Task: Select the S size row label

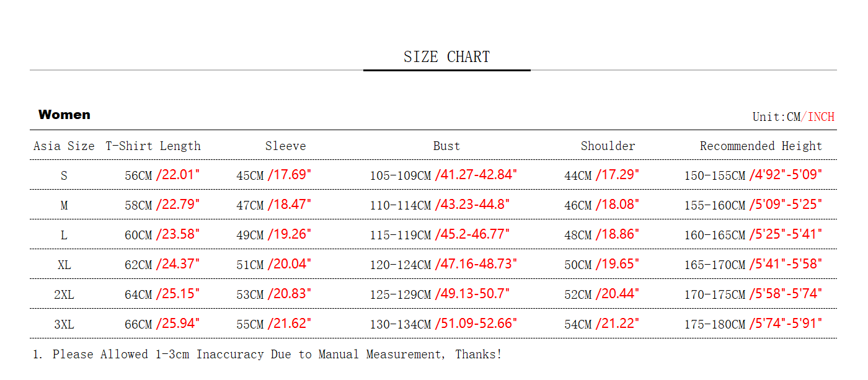Action: tap(64, 175)
